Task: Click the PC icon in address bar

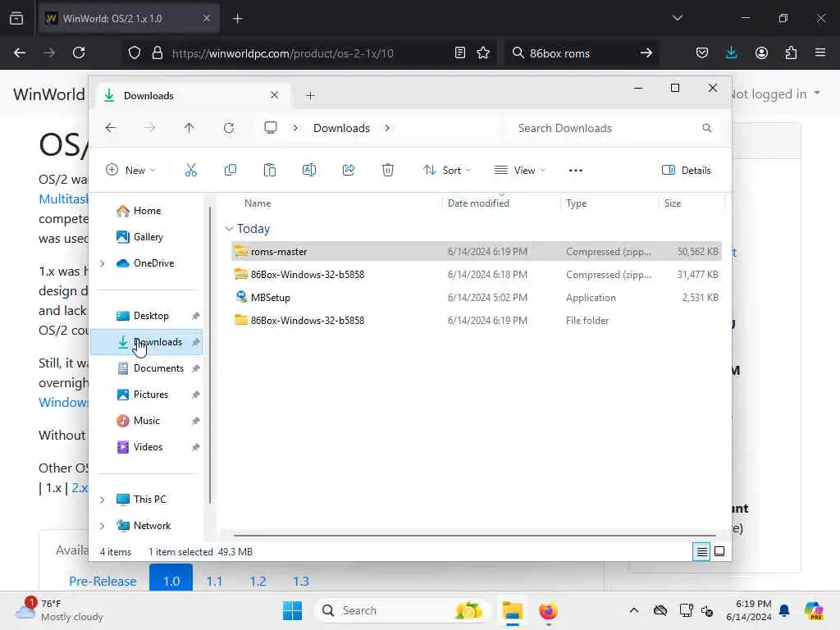Action: (271, 127)
